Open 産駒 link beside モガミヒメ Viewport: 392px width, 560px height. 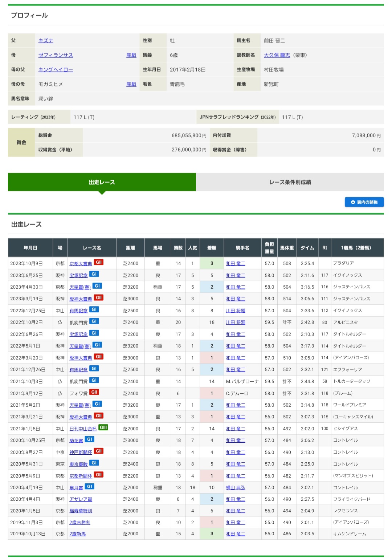(x=131, y=84)
